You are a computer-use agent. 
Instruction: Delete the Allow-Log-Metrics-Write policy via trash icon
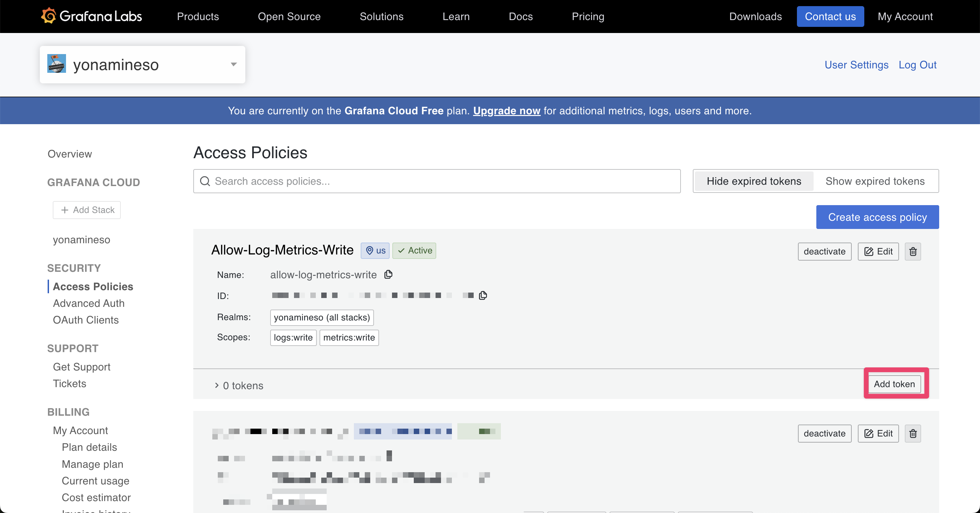[x=913, y=251]
